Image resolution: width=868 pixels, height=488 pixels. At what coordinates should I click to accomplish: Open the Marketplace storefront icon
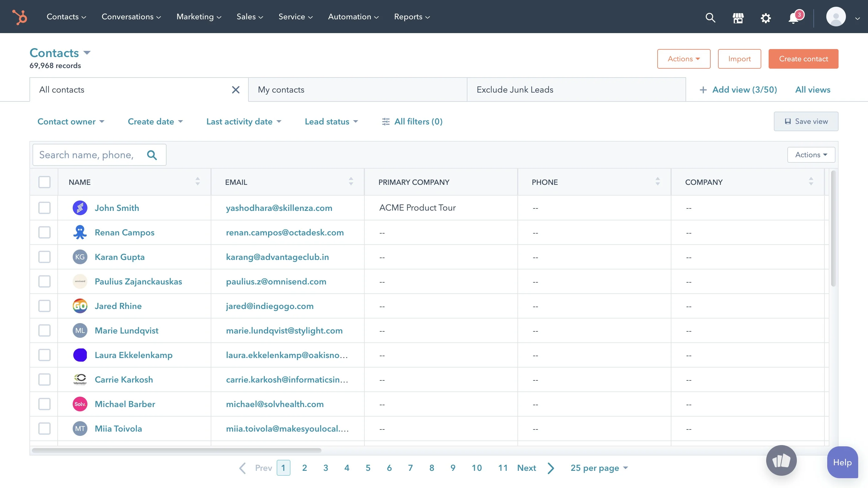[x=738, y=17]
